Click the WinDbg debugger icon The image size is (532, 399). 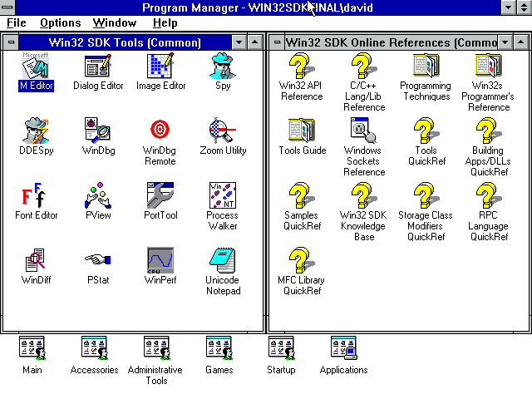pos(98,130)
